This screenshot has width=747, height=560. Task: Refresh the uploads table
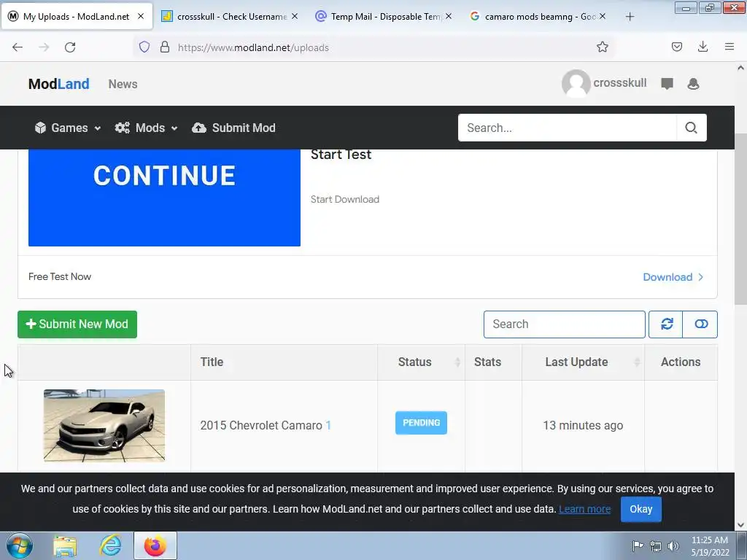click(x=666, y=324)
